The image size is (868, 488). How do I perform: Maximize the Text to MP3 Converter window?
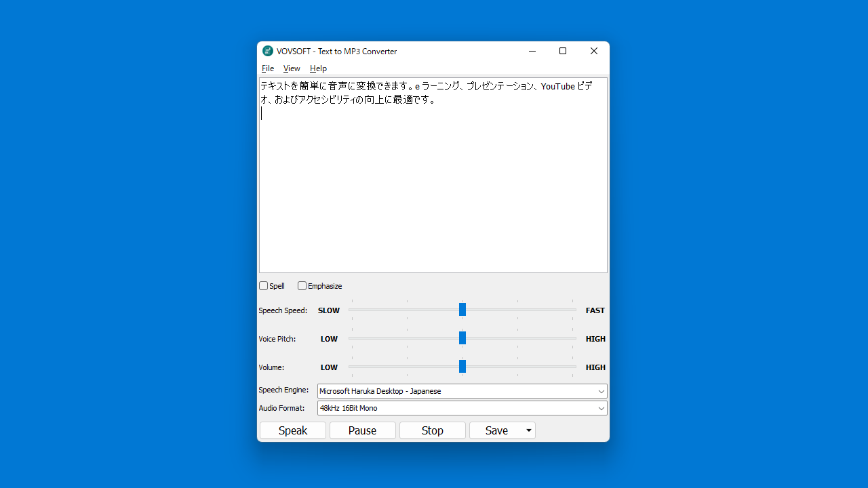click(563, 51)
